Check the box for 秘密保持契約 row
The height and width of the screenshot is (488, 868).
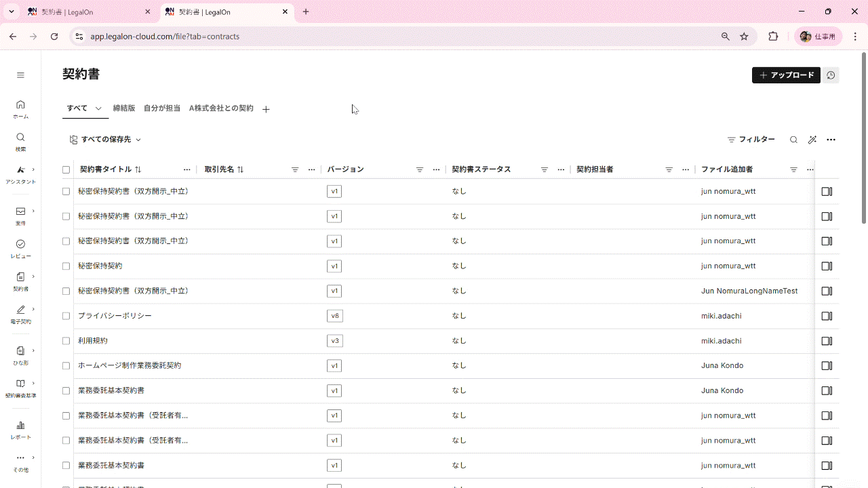[66, 266]
